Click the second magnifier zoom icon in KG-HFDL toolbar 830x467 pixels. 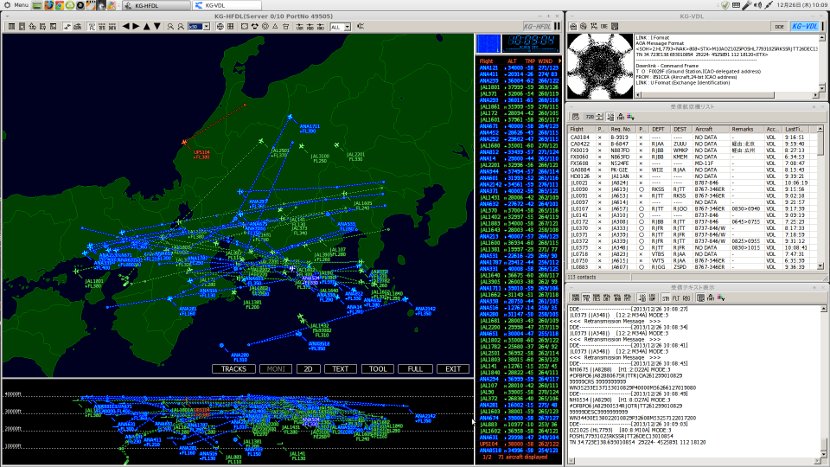[x=181, y=26]
